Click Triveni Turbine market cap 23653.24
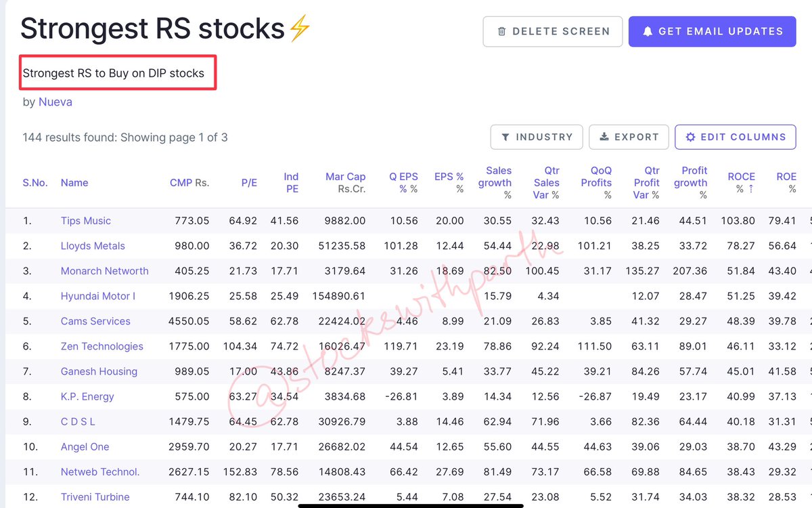The image size is (812, 508). tap(342, 496)
